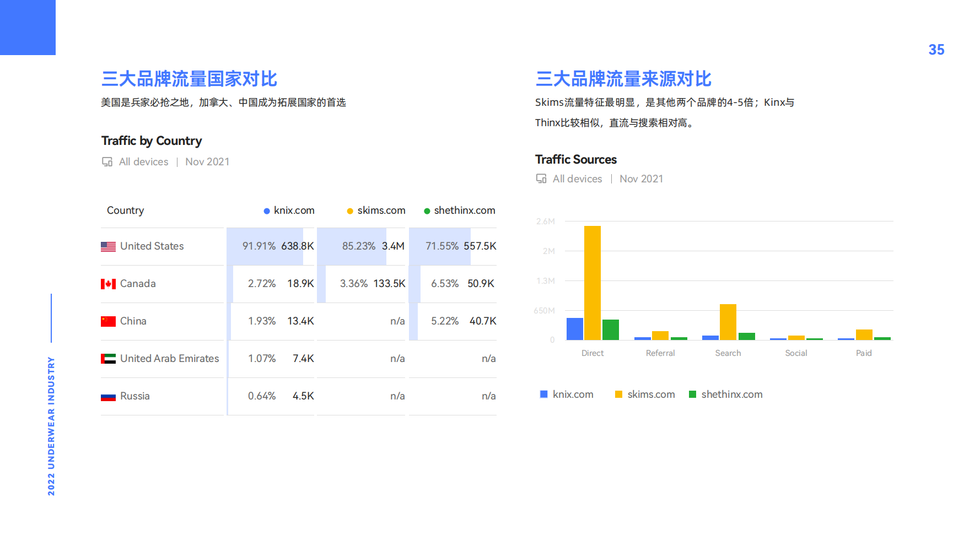This screenshot has width=980, height=551.
Task: Click the Canada flag icon
Action: pos(108,284)
